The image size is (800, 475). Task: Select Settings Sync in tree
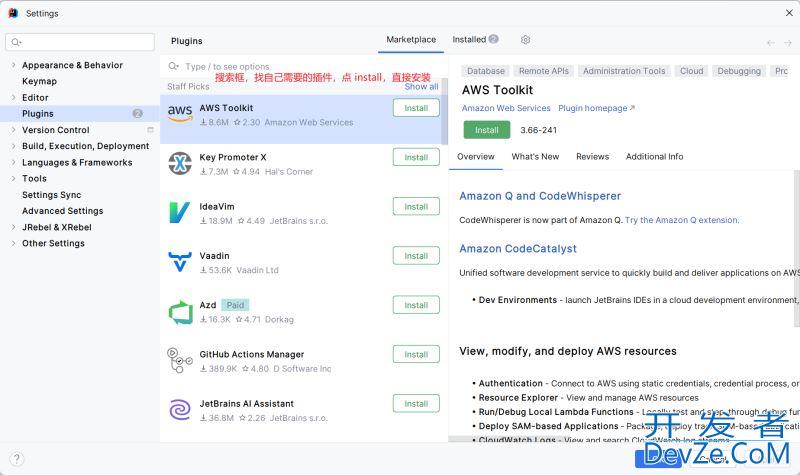(x=52, y=194)
